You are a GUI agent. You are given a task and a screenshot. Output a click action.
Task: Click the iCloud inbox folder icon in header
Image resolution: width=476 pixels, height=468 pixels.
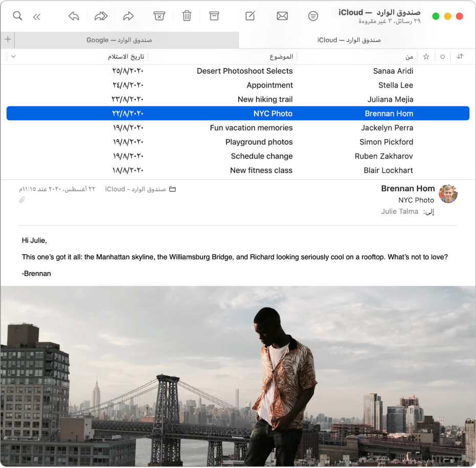[172, 189]
